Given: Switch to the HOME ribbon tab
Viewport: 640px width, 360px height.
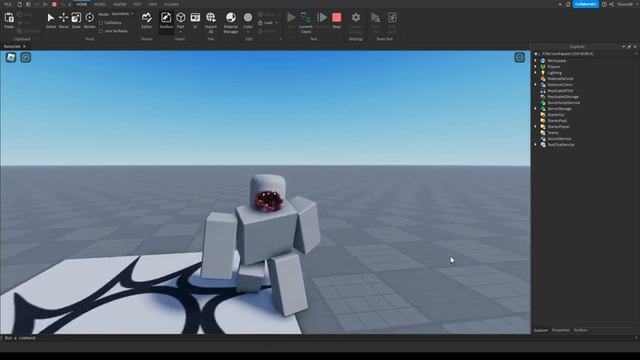Looking at the screenshot, I should coord(82,4).
